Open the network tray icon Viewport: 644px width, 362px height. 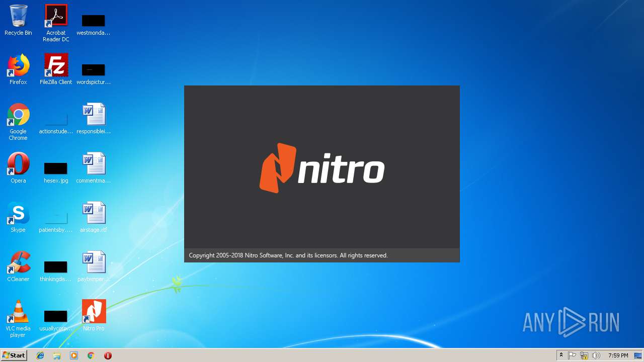click(584, 355)
